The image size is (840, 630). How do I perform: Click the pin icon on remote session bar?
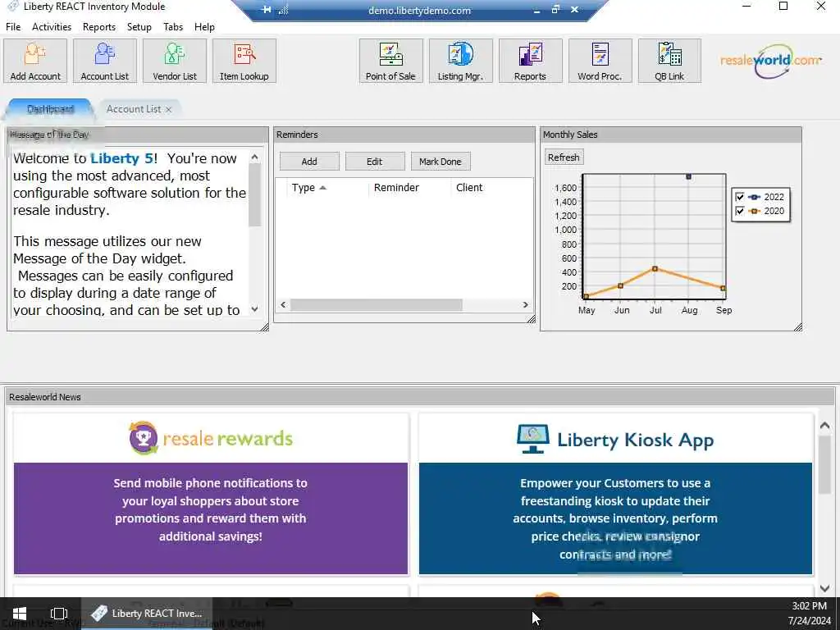click(x=267, y=10)
